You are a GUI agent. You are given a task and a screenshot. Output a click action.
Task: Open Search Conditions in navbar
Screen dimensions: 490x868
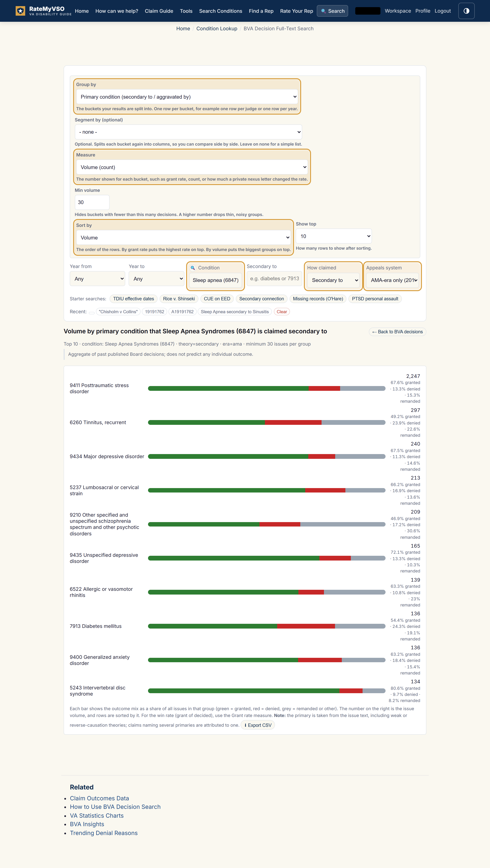pyautogui.click(x=221, y=11)
